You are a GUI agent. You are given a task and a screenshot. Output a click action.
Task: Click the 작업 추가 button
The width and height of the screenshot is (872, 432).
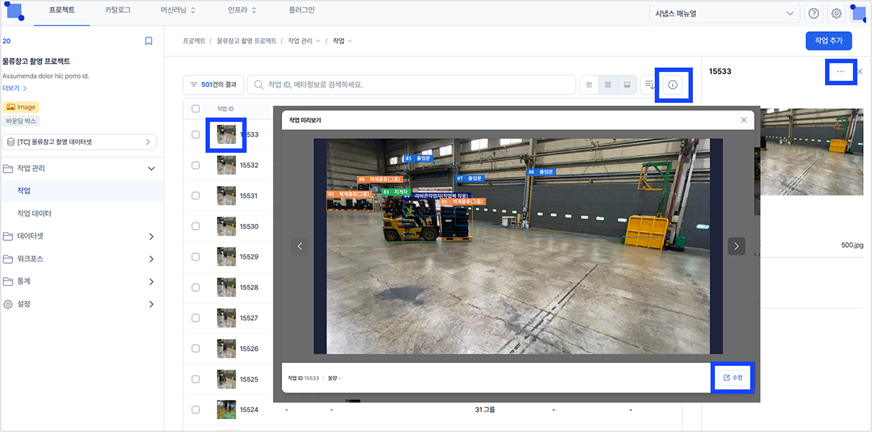click(829, 41)
